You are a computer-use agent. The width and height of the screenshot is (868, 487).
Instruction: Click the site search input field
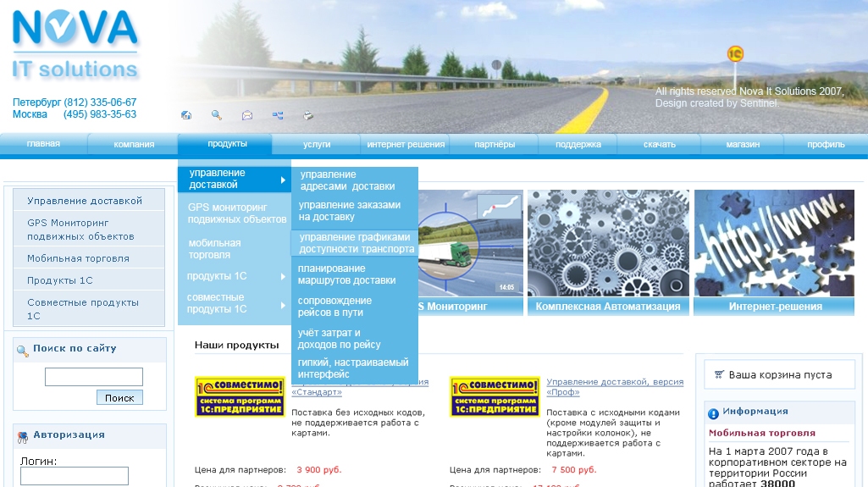coord(93,377)
